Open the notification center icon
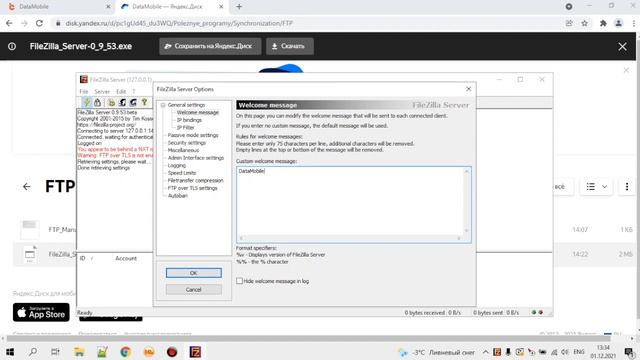Screen dimensions: 640x360 629,352
